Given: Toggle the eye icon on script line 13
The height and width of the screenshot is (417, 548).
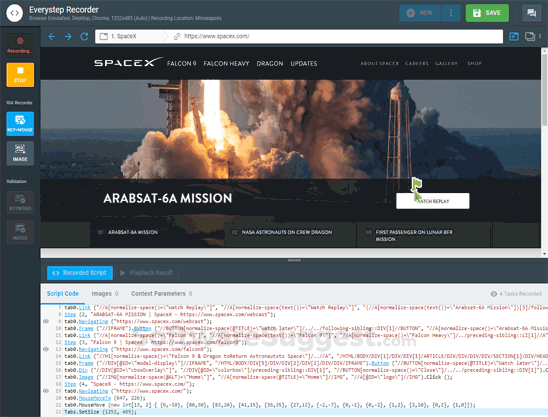Looking at the screenshot, I should point(46,349).
